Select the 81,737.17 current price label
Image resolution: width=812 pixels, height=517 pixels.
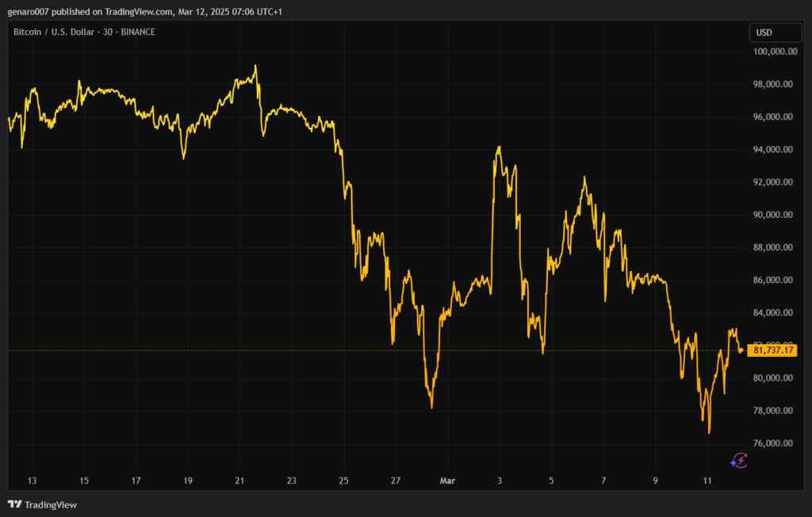click(x=774, y=350)
